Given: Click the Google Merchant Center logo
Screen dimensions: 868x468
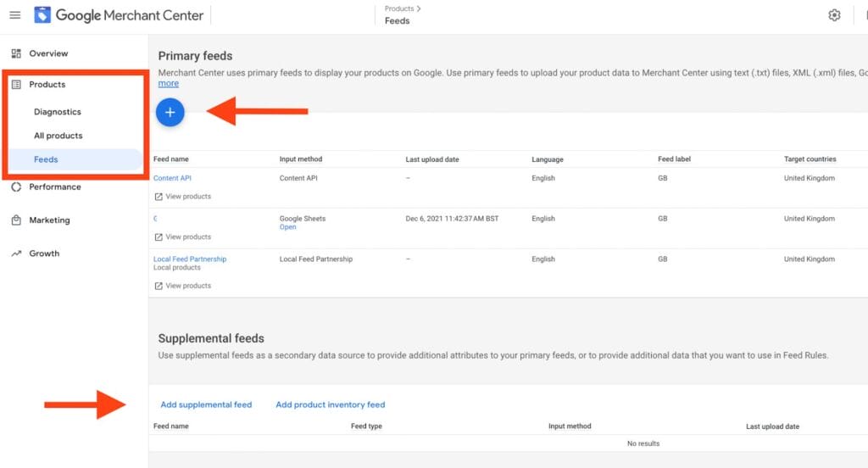Looking at the screenshot, I should (x=119, y=15).
